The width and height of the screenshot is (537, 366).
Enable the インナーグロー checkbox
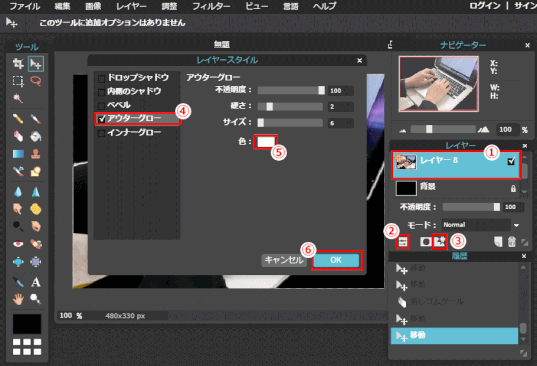tap(101, 133)
